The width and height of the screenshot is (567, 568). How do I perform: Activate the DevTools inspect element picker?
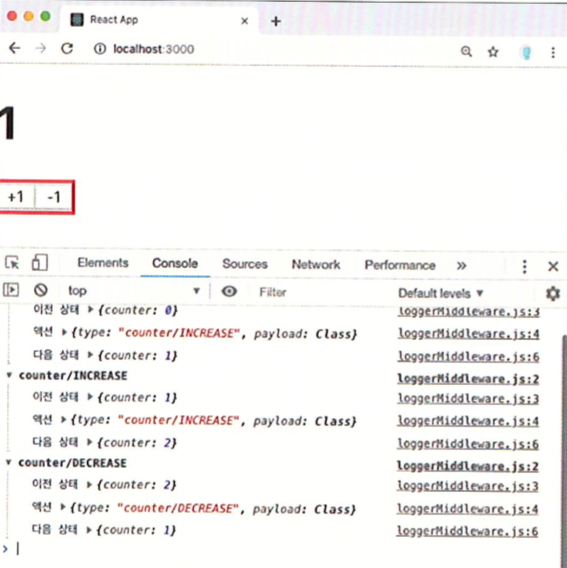click(x=12, y=262)
